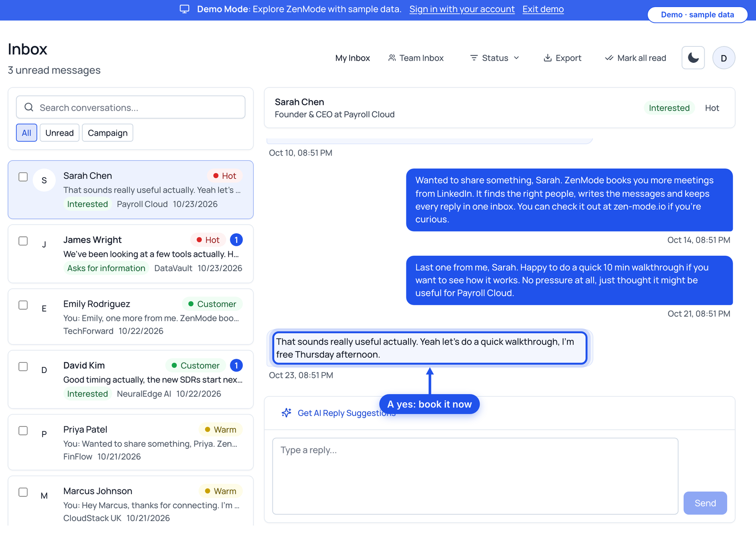Select James Wright's conversation checkbox
Viewport: 756px width, 555px height.
click(x=23, y=241)
